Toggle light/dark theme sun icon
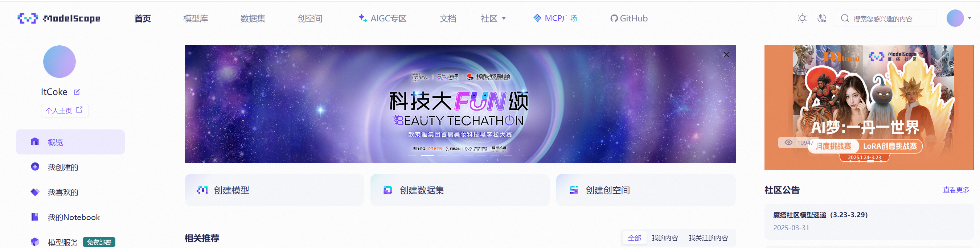Image resolution: width=980 pixels, height=248 pixels. 802,18
